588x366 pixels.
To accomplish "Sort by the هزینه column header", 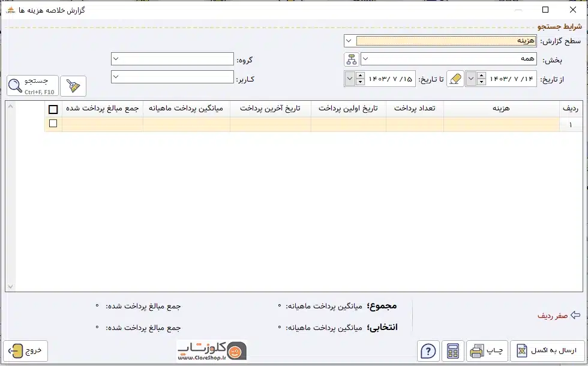I will (502, 109).
